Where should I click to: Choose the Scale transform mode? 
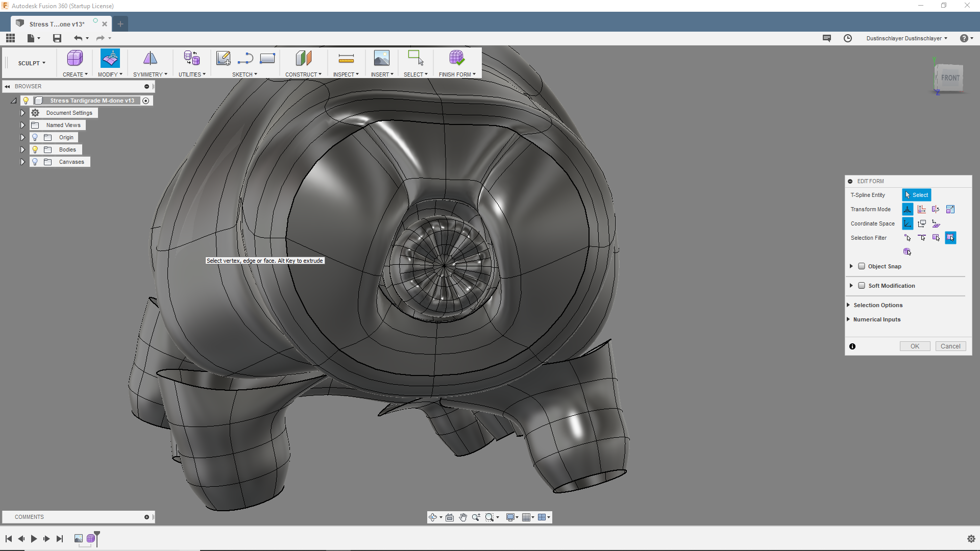pyautogui.click(x=950, y=209)
